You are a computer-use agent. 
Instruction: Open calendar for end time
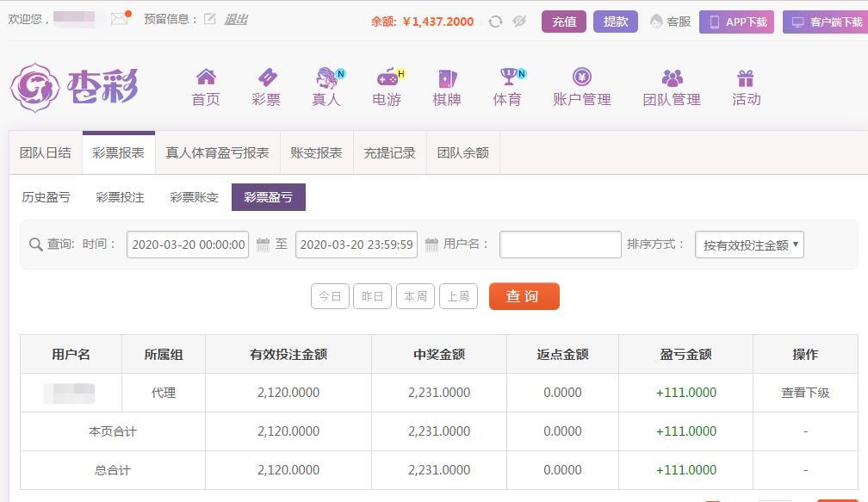click(431, 245)
